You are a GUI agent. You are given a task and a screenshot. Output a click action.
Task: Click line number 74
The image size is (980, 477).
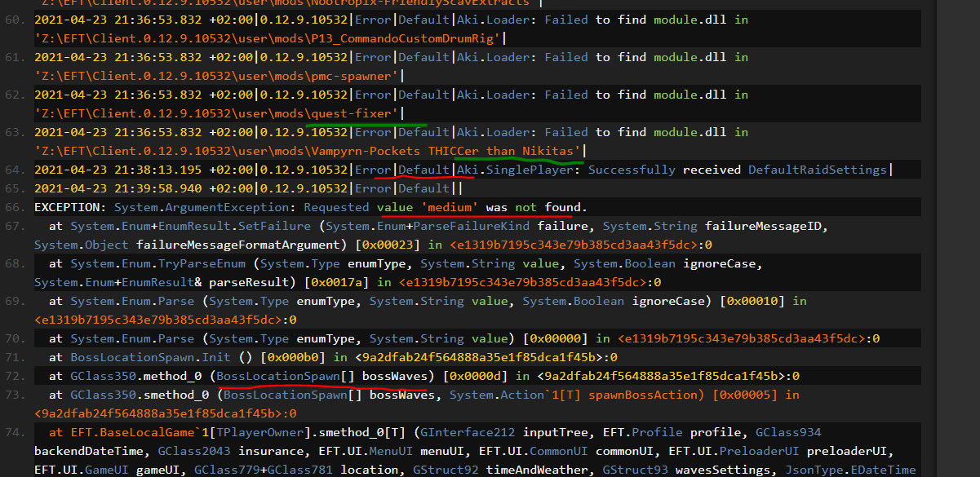tap(13, 432)
